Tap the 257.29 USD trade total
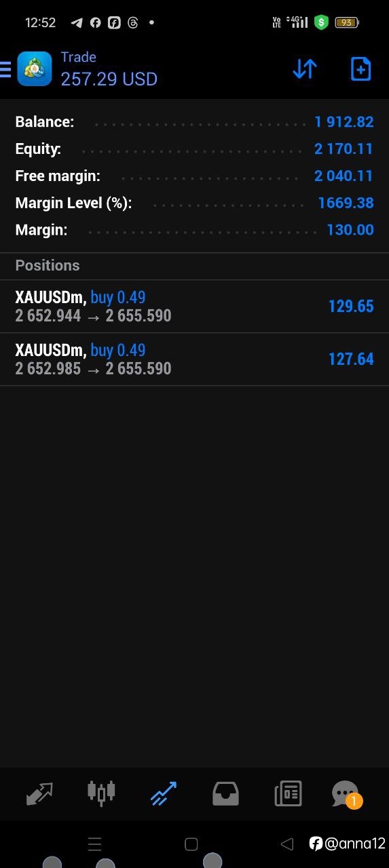This screenshot has width=389, height=868. [109, 79]
